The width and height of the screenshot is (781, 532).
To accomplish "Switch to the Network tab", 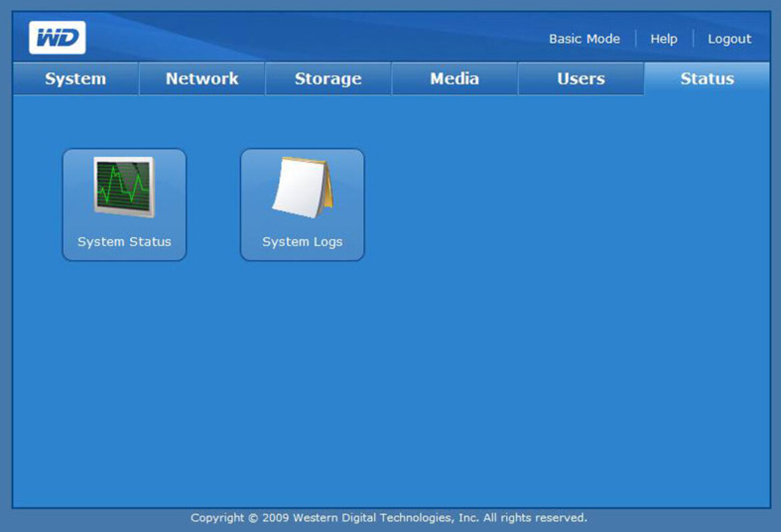I will [x=202, y=78].
